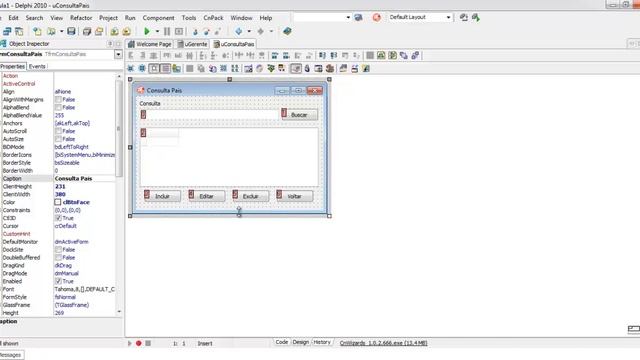
Task: Click the View Unit icon at the toolbar start
Action: 7,31
